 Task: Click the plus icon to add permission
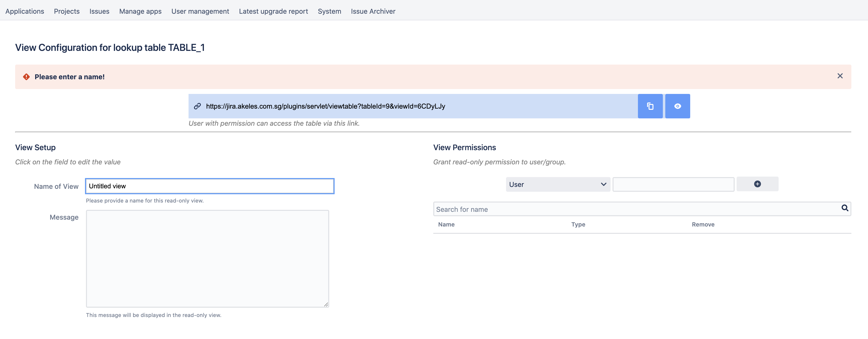[x=757, y=184]
